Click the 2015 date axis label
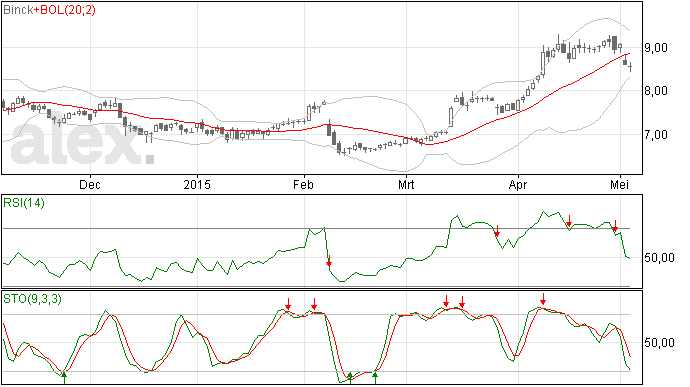The height and width of the screenshot is (387, 690). (x=197, y=184)
